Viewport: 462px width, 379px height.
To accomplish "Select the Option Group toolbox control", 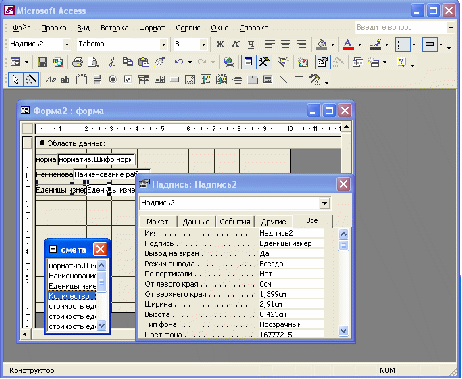I will pyautogui.click(x=81, y=80).
